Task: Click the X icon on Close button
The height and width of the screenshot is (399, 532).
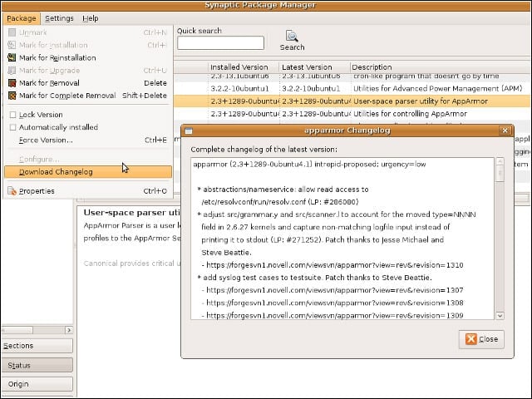Action: (471, 339)
